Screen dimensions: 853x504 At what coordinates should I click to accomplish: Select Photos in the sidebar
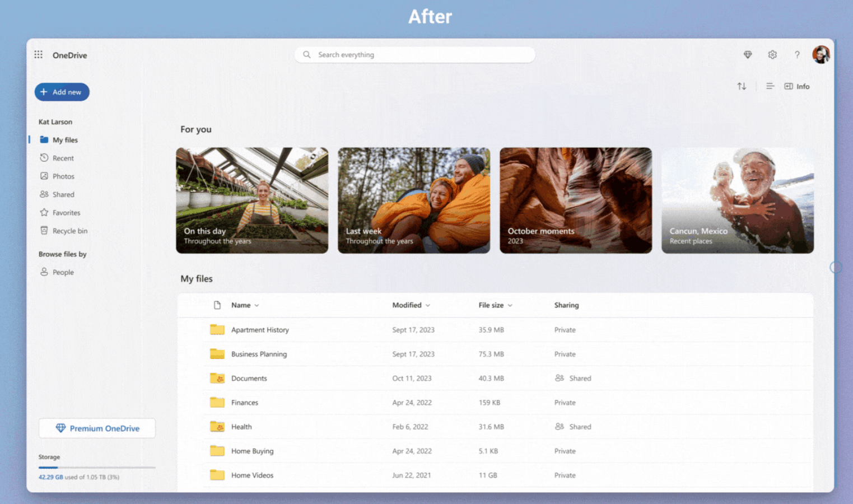click(x=63, y=176)
